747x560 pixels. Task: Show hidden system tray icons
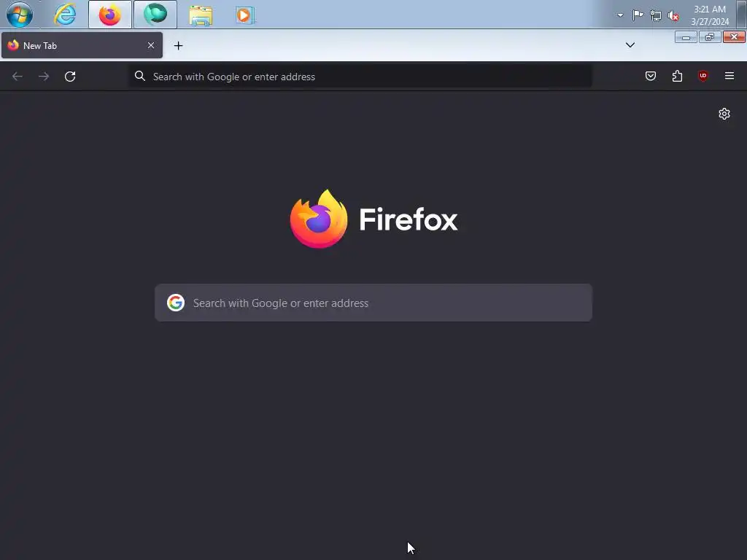[620, 15]
